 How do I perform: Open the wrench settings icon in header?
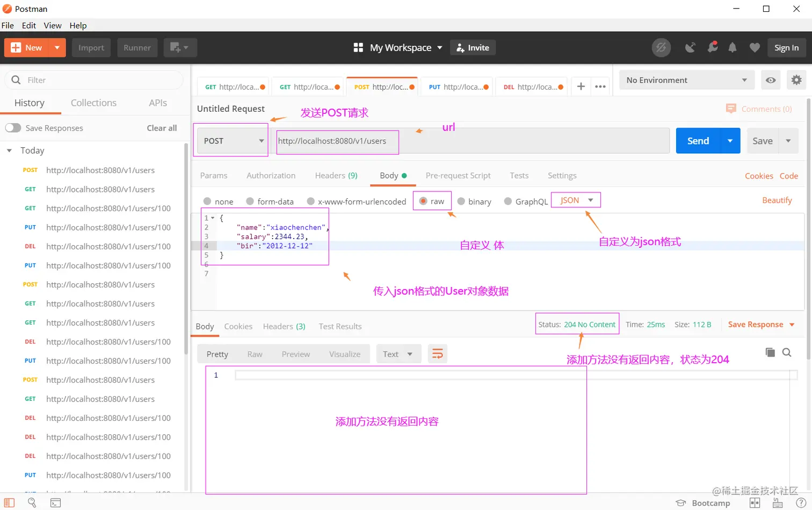click(x=713, y=47)
